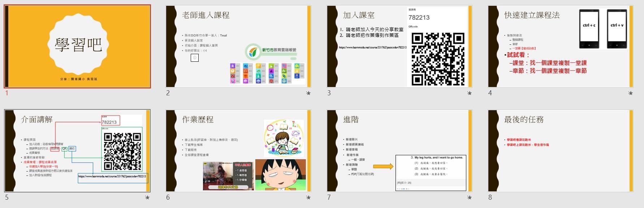Pick the 介面講解 slide thumbnail
The height and width of the screenshot is (208, 644).
pyautogui.click(x=77, y=151)
